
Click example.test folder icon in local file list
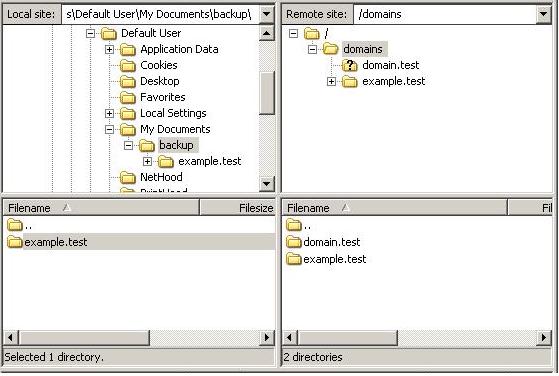coord(15,242)
